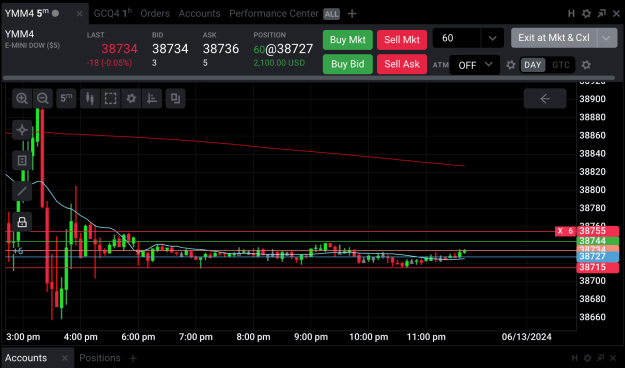
Task: Open the 5m timeframe selector
Action: [66, 98]
